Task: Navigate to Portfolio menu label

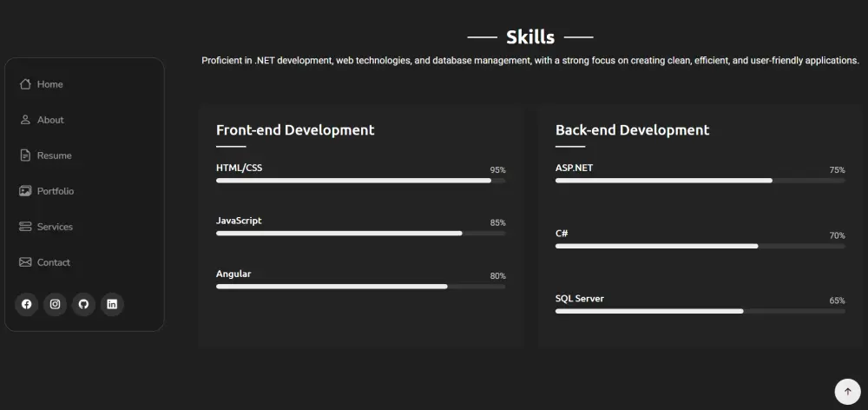Action: [56, 191]
